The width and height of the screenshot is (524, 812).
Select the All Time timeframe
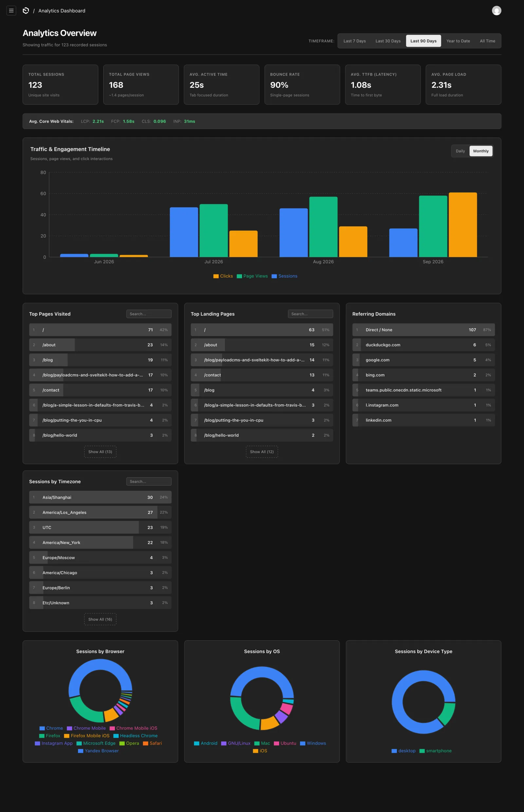coord(487,41)
